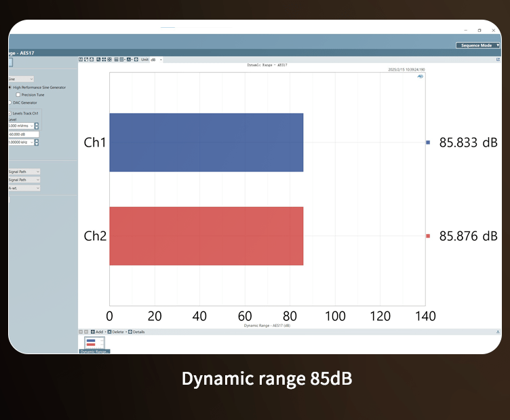The width and height of the screenshot is (510, 420).
Task: Click the -60.000 dB level field
Action: pos(22,134)
